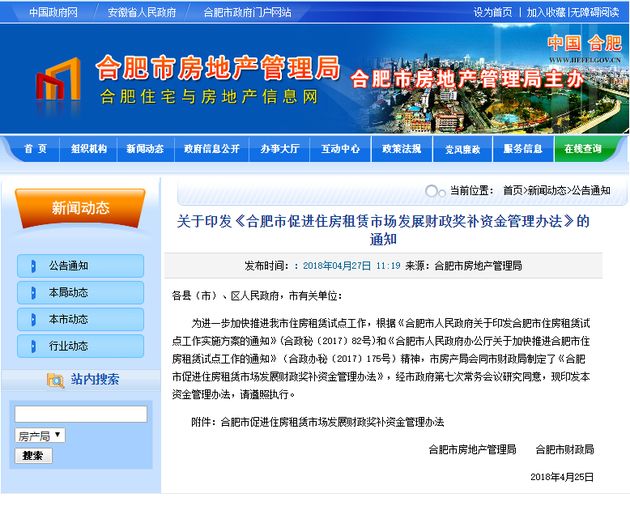Click the arrow icon beside 行业动态
630x506 pixels.
34,346
